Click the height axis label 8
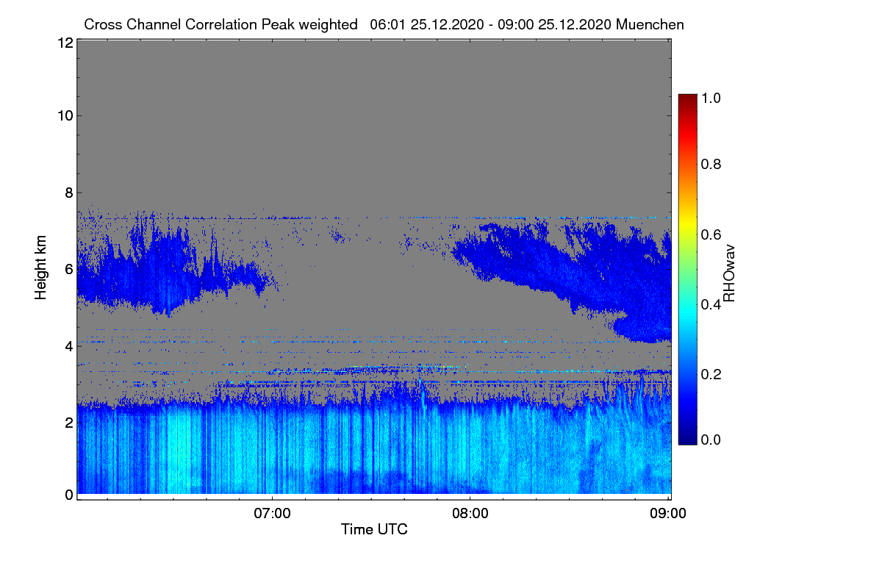 point(69,193)
